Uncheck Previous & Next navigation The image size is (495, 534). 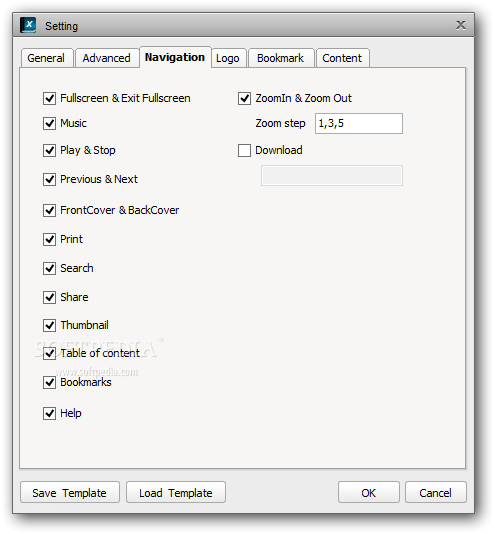pyautogui.click(x=49, y=179)
